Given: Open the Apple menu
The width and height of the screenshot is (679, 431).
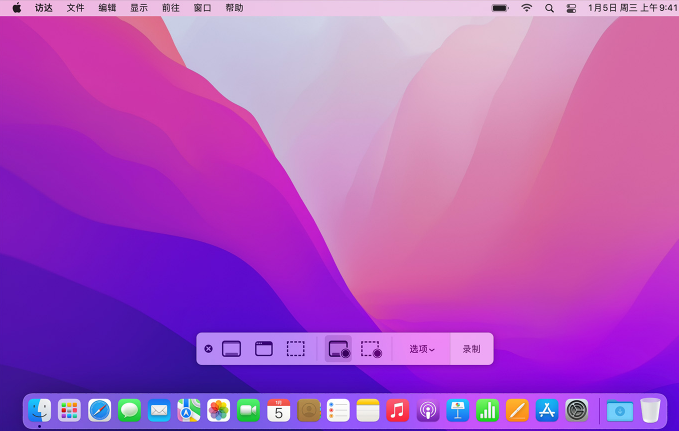Looking at the screenshot, I should 17,7.
